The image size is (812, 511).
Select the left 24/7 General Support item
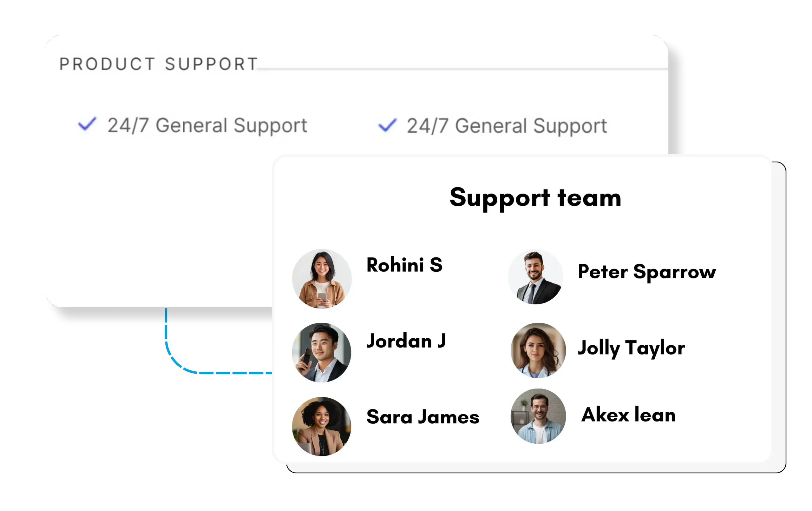click(x=193, y=125)
